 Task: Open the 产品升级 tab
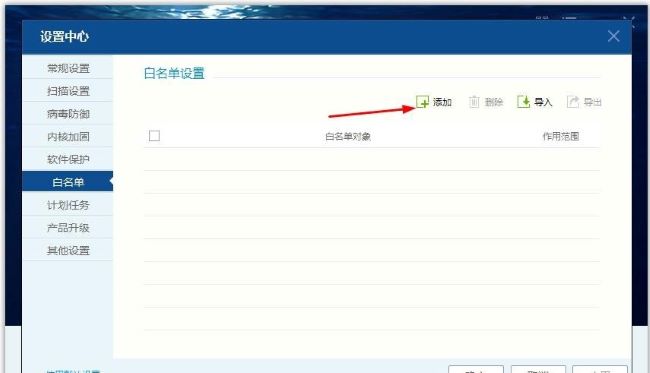coord(68,228)
